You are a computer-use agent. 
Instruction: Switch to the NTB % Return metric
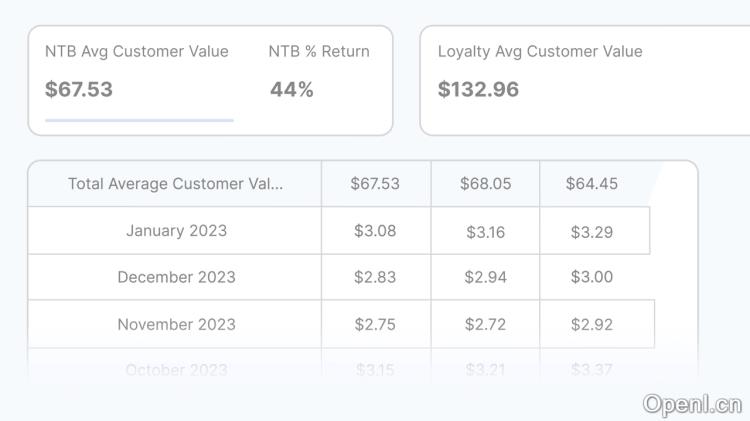pyautogui.click(x=319, y=52)
